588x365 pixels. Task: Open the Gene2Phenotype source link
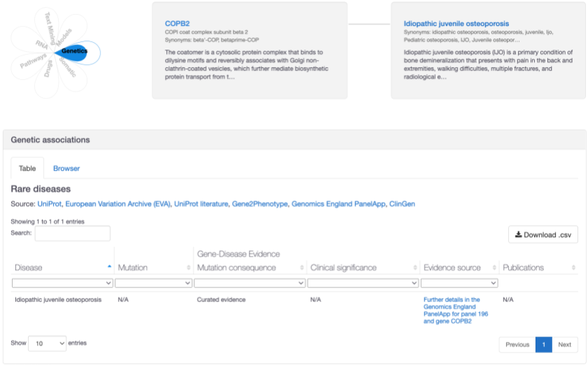click(260, 203)
